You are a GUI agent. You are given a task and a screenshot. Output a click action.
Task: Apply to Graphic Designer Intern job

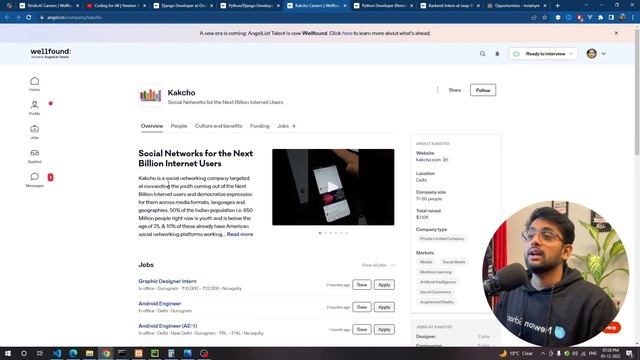point(384,284)
